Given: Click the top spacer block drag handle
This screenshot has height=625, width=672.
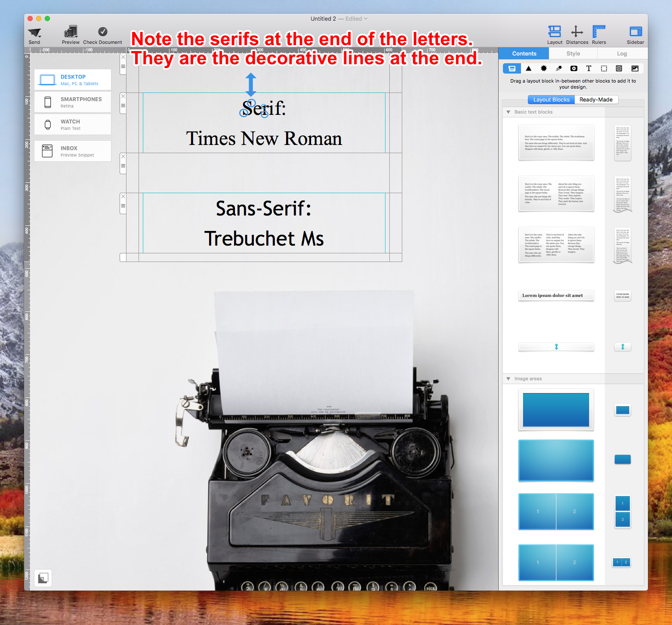Looking at the screenshot, I should pos(123,67).
